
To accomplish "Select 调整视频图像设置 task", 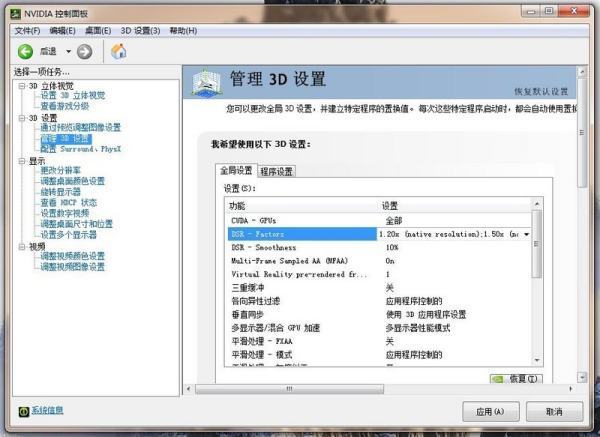I will [x=72, y=267].
